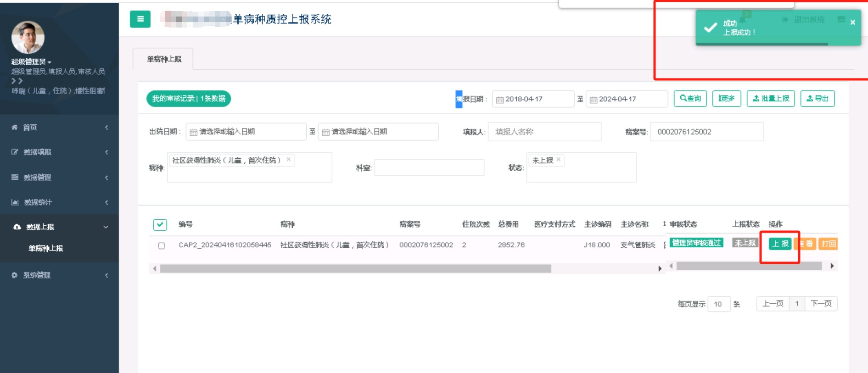Open 首页 in the sidebar
The image size is (868, 373).
tap(30, 127)
